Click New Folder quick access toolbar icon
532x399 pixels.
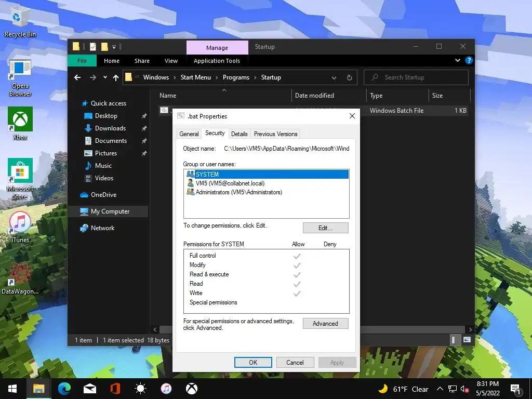(x=105, y=47)
